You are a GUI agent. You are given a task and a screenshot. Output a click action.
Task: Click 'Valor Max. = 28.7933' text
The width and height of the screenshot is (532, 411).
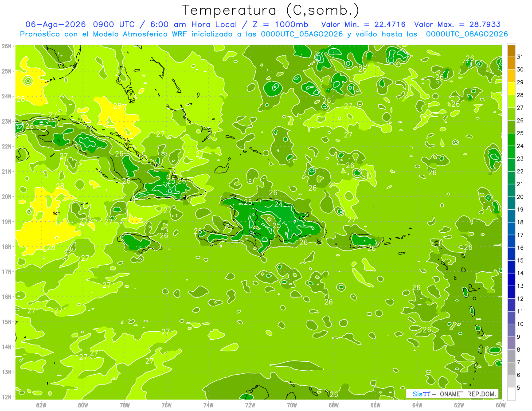click(457, 24)
